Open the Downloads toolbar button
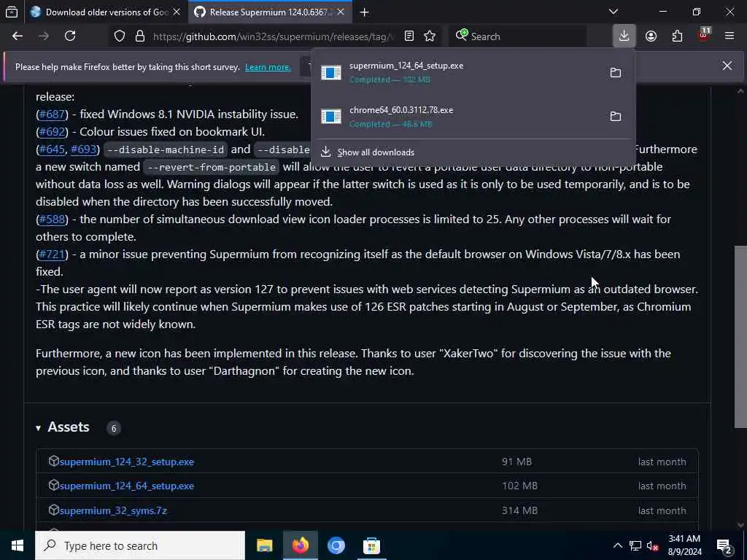Screen dimensions: 747x560 624,36
